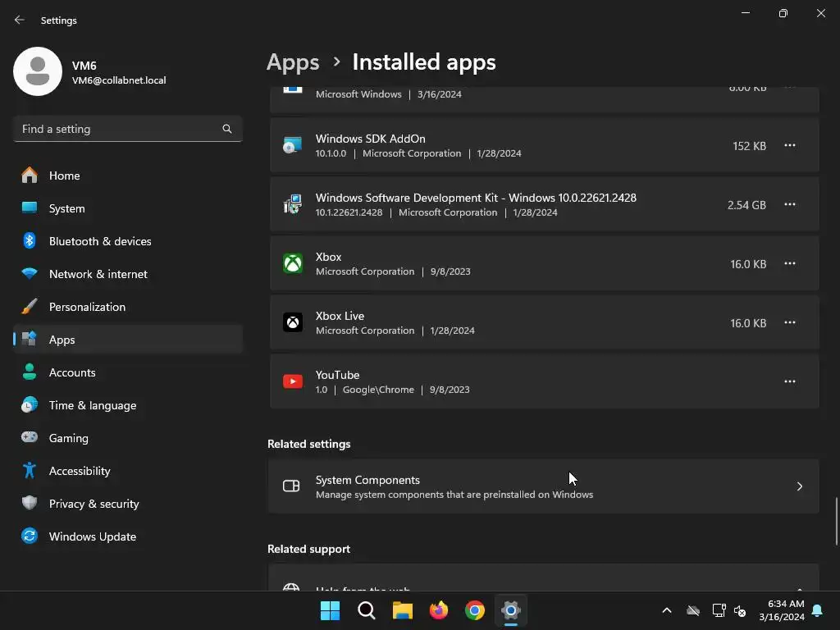This screenshot has height=630, width=840.
Task: Click the Xbox Live app icon
Action: 293,322
